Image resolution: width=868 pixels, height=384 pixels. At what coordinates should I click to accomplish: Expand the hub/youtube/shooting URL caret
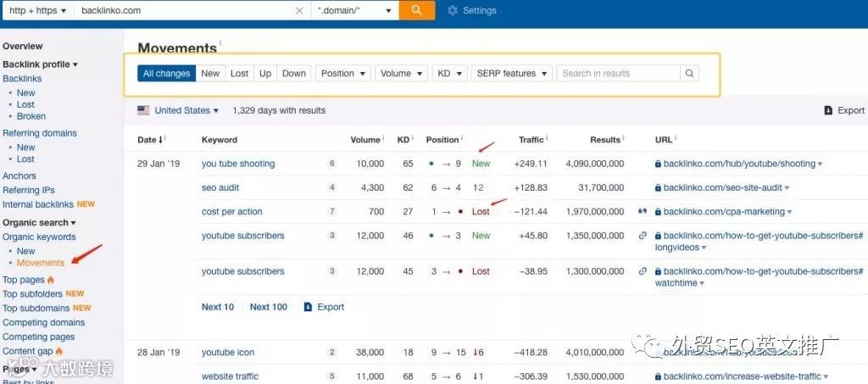(x=820, y=164)
